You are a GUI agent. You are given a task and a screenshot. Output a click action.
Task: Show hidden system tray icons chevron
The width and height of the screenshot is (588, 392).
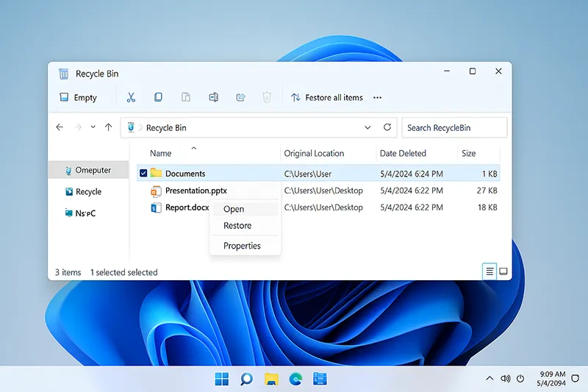pos(490,379)
